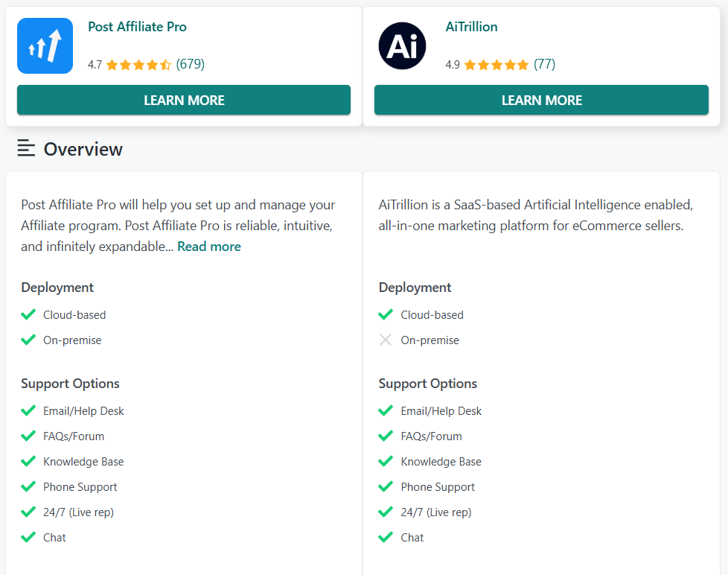Click the checkmark next to AiTrillion's Knowledge Base
Viewport: 728px width, 575px height.
[x=386, y=461]
